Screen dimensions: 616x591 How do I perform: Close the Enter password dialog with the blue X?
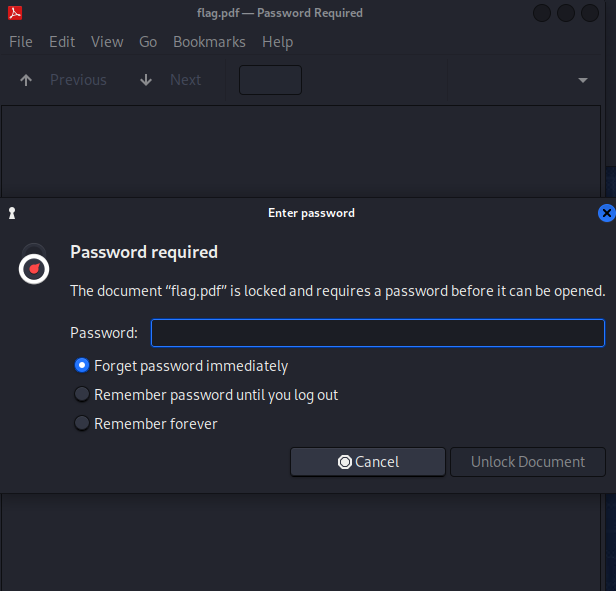click(x=607, y=213)
